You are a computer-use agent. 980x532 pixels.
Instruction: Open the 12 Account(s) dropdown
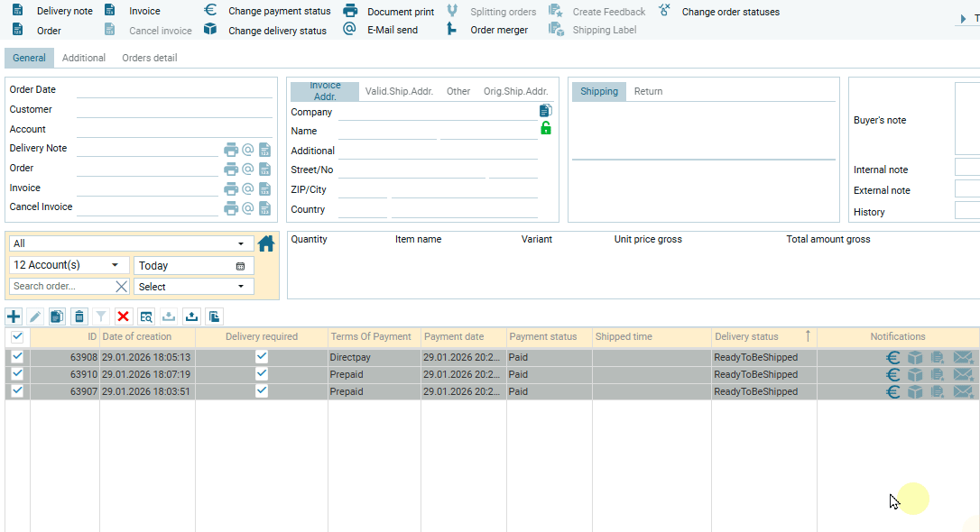(x=114, y=265)
